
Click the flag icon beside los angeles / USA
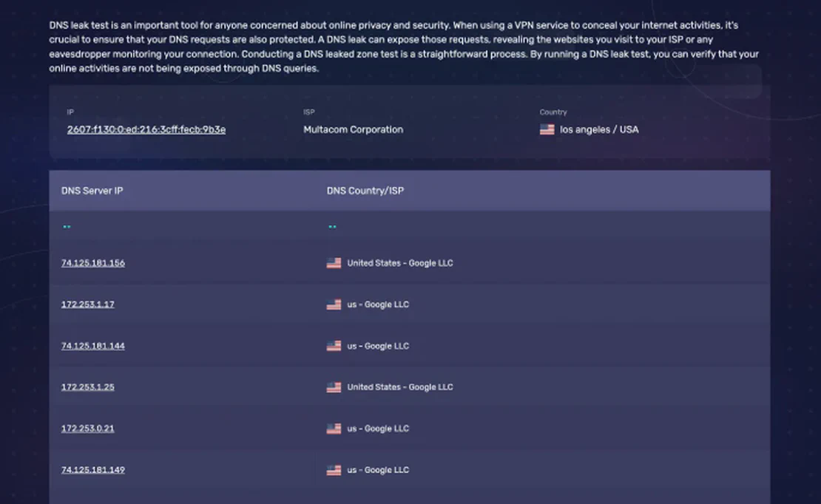coord(547,129)
